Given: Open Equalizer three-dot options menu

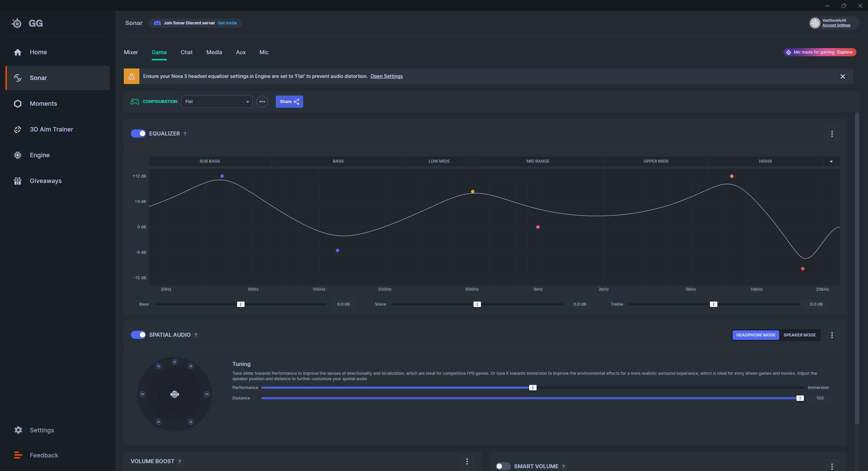Looking at the screenshot, I should pyautogui.click(x=832, y=134).
